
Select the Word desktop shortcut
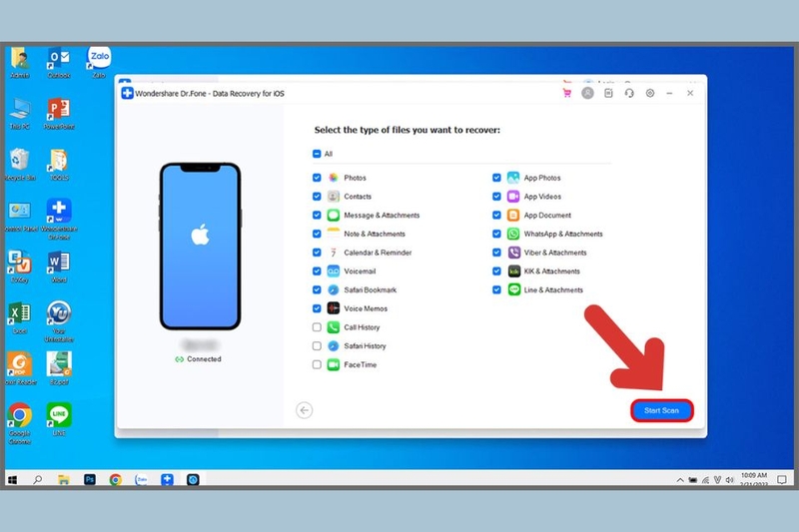point(59,266)
